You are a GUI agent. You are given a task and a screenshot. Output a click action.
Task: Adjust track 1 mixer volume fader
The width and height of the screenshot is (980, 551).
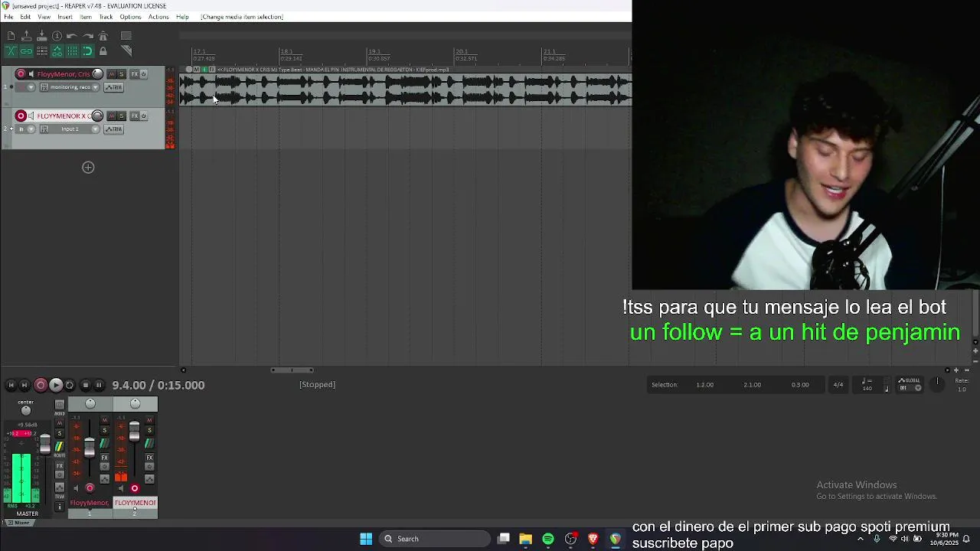(90, 447)
